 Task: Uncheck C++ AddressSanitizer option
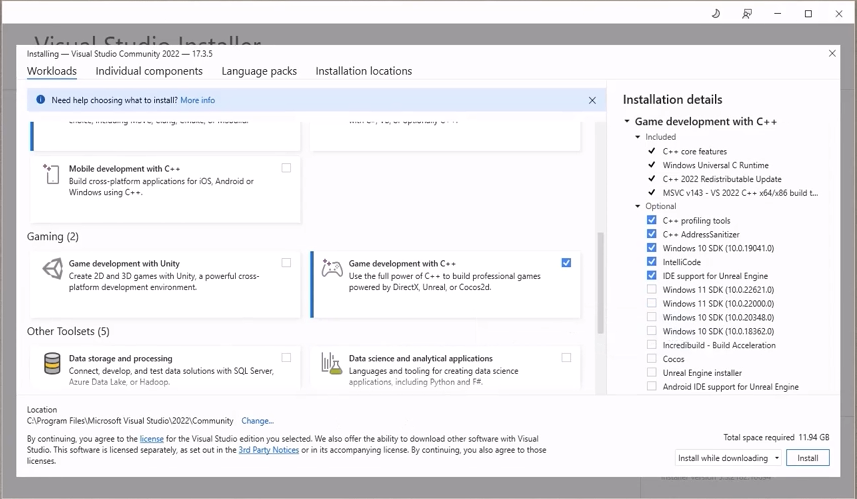(x=651, y=234)
